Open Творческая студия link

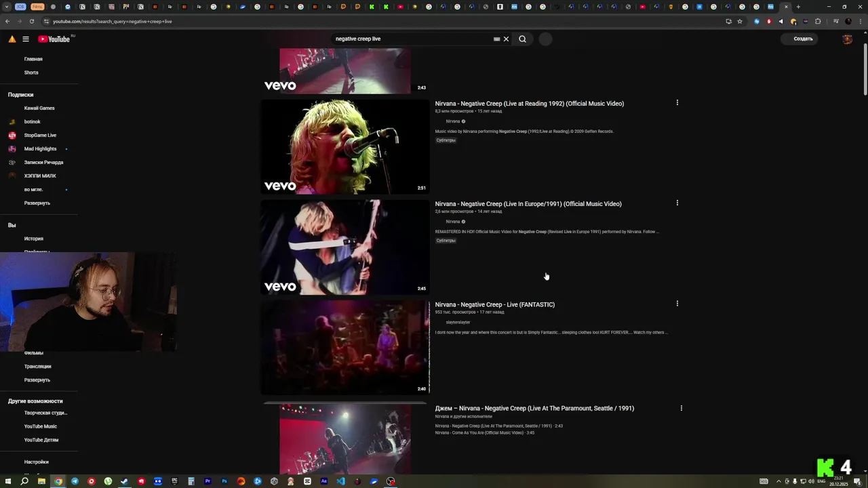pyautogui.click(x=45, y=413)
